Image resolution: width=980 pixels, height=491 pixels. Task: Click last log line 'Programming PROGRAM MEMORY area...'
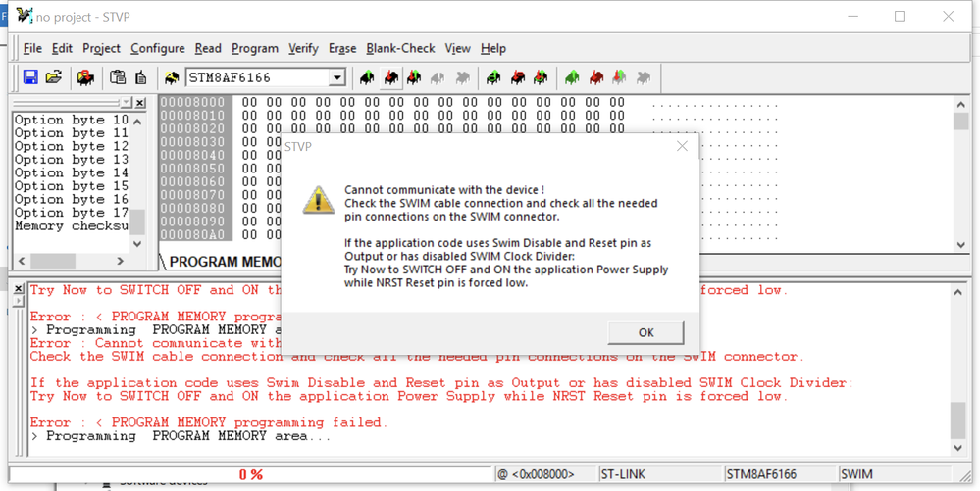(x=180, y=436)
